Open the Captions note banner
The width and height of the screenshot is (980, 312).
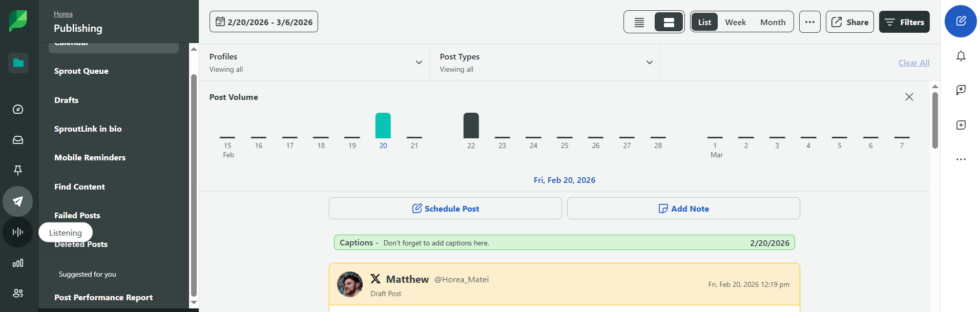coord(565,243)
